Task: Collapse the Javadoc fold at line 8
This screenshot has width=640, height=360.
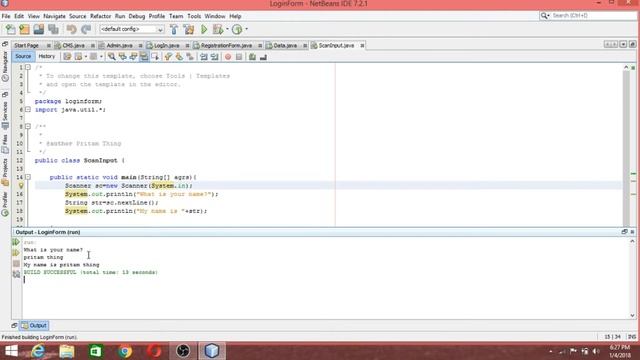Action: point(28,127)
